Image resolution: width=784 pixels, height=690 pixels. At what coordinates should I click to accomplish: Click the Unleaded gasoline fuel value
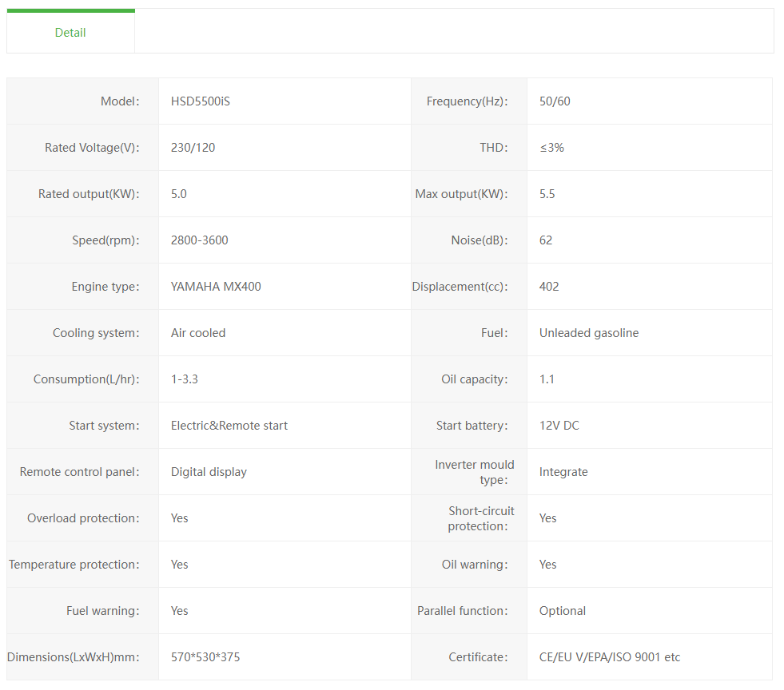[x=589, y=333]
